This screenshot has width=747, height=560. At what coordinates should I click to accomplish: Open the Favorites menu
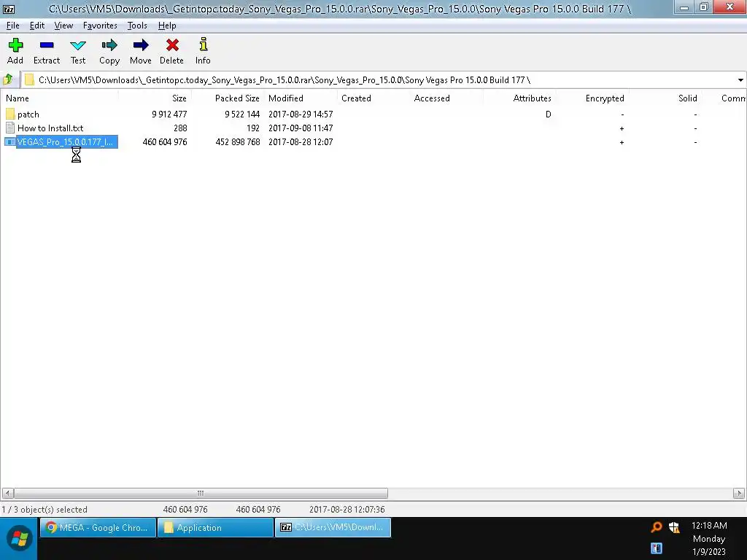(x=100, y=26)
